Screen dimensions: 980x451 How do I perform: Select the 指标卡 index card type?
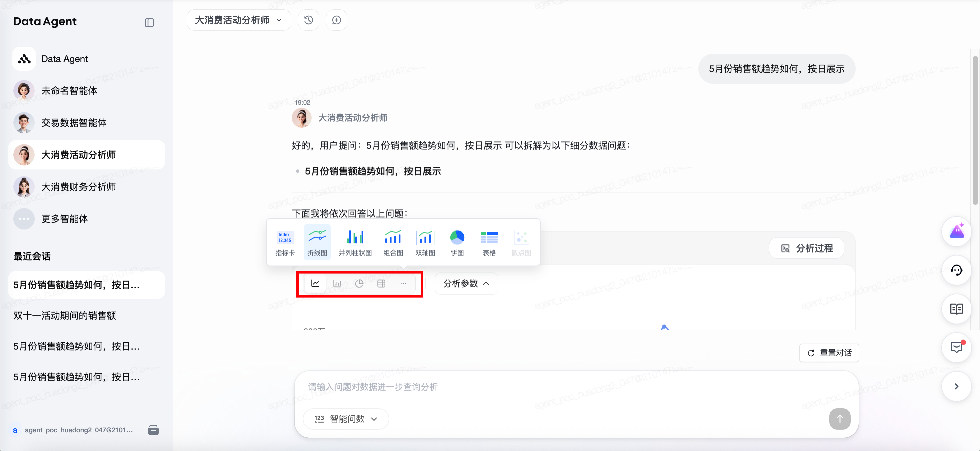click(x=285, y=243)
